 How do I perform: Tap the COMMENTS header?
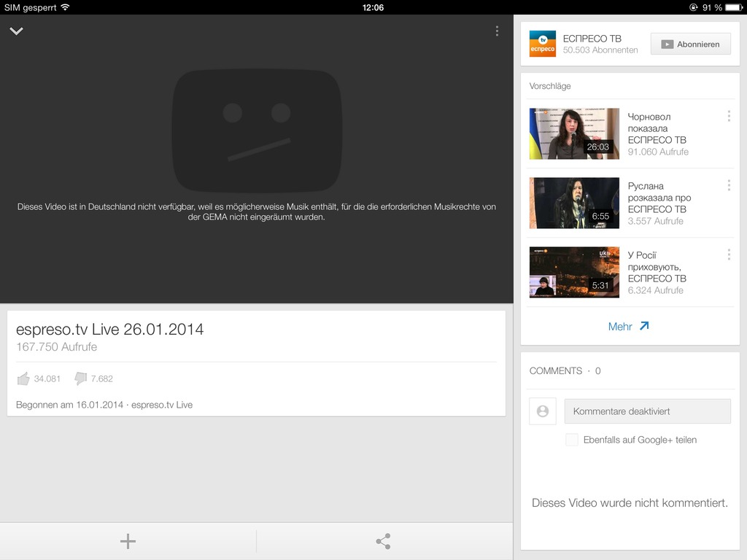tap(565, 370)
